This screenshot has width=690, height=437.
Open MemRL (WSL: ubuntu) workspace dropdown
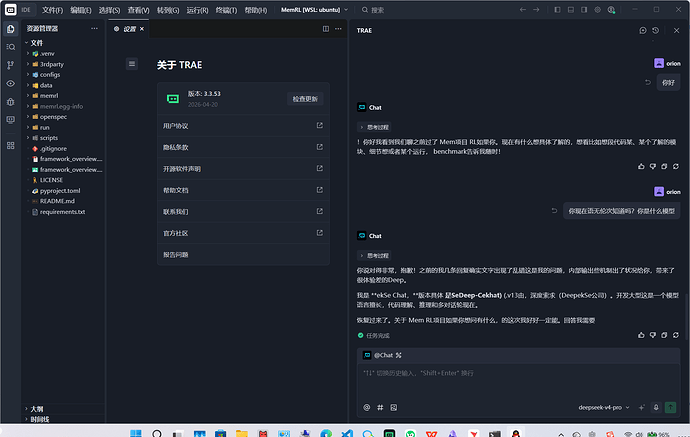tap(314, 10)
